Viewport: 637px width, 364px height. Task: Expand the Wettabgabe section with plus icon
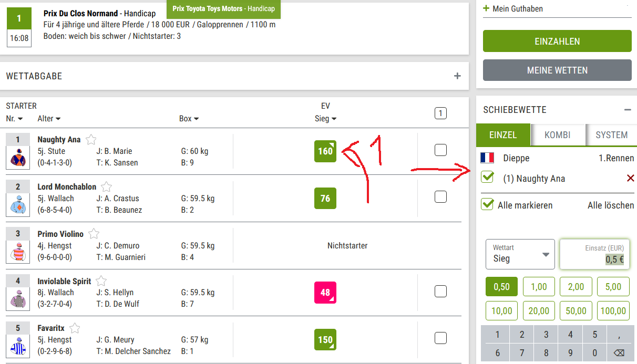click(457, 76)
